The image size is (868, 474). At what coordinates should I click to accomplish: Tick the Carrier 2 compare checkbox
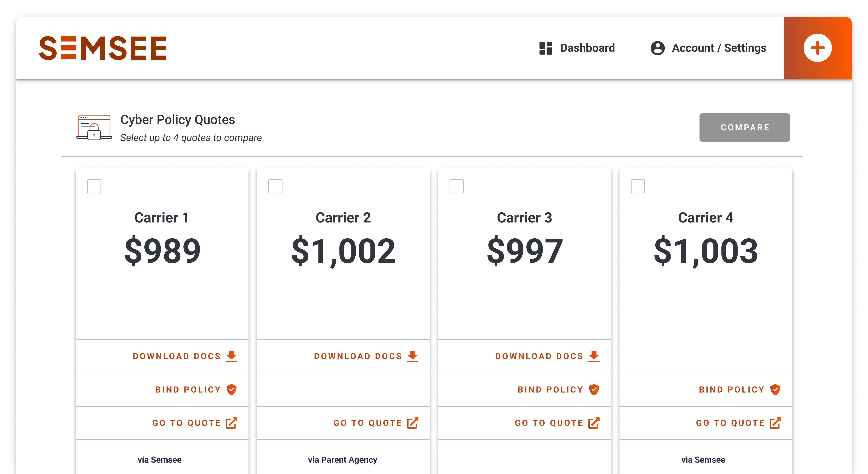pos(275,187)
